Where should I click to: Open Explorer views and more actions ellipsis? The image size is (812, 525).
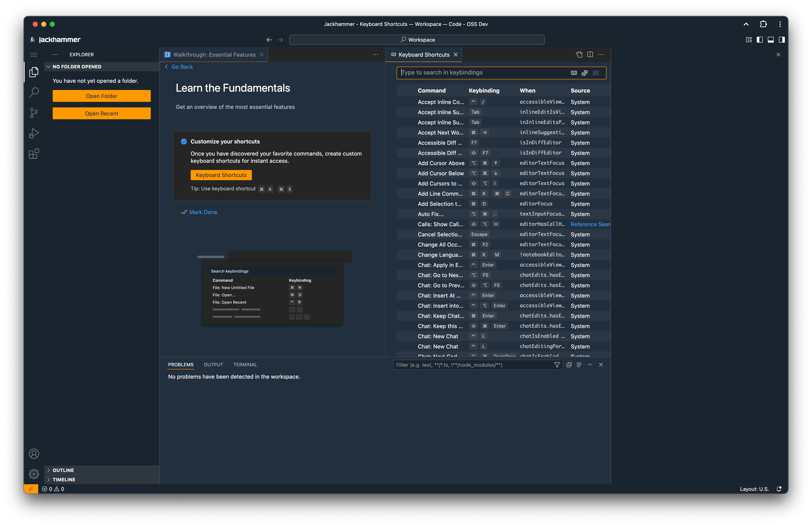[x=55, y=55]
